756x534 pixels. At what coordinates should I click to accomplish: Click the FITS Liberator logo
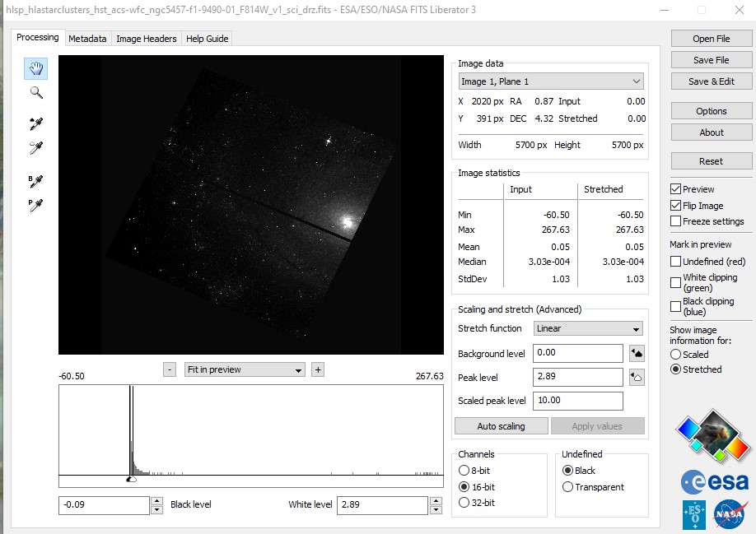pyautogui.click(x=712, y=434)
